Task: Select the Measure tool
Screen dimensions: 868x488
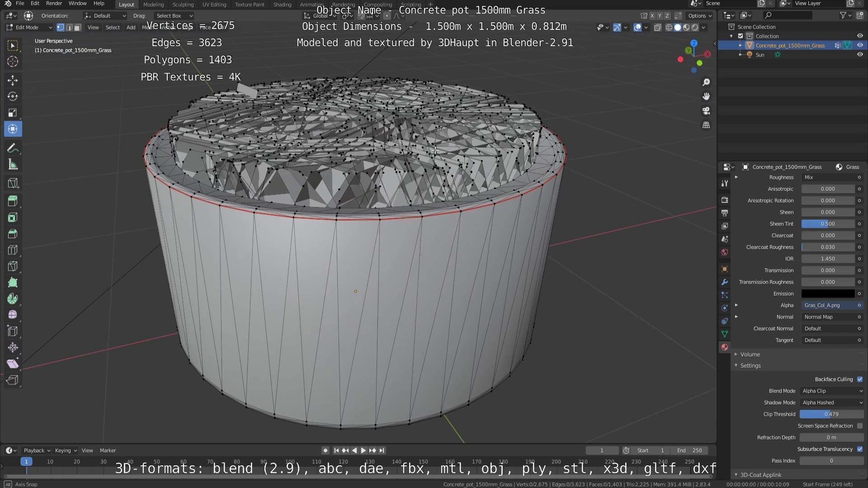Action: (x=13, y=164)
